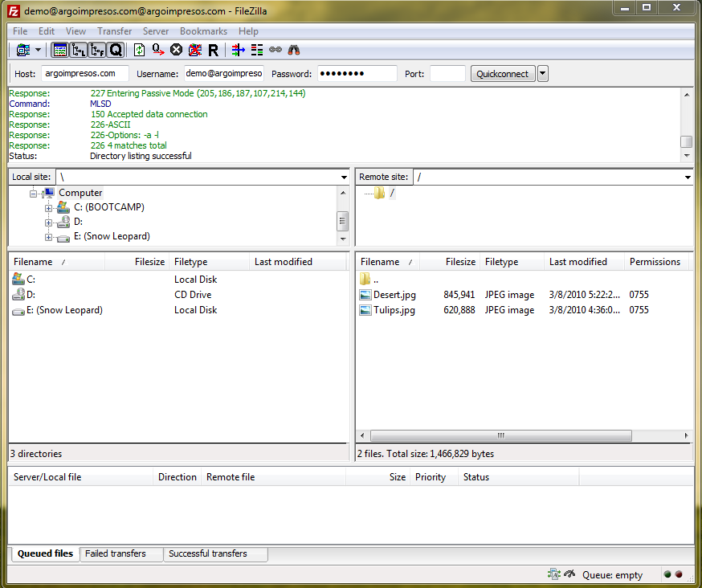The height and width of the screenshot is (588, 702).
Task: Toggle processing of the transfer queue
Action: click(158, 50)
